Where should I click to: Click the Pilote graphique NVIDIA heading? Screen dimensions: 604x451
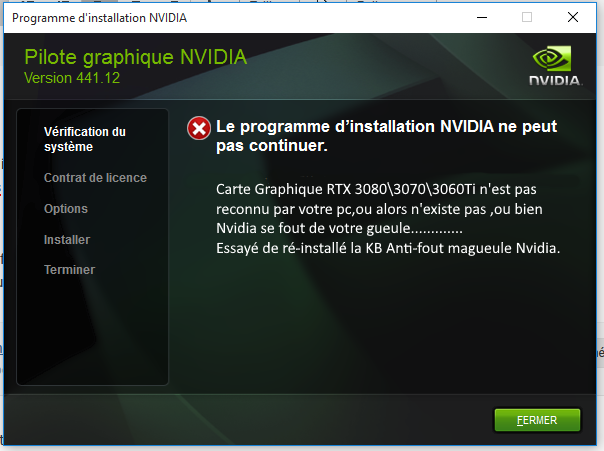tap(136, 57)
